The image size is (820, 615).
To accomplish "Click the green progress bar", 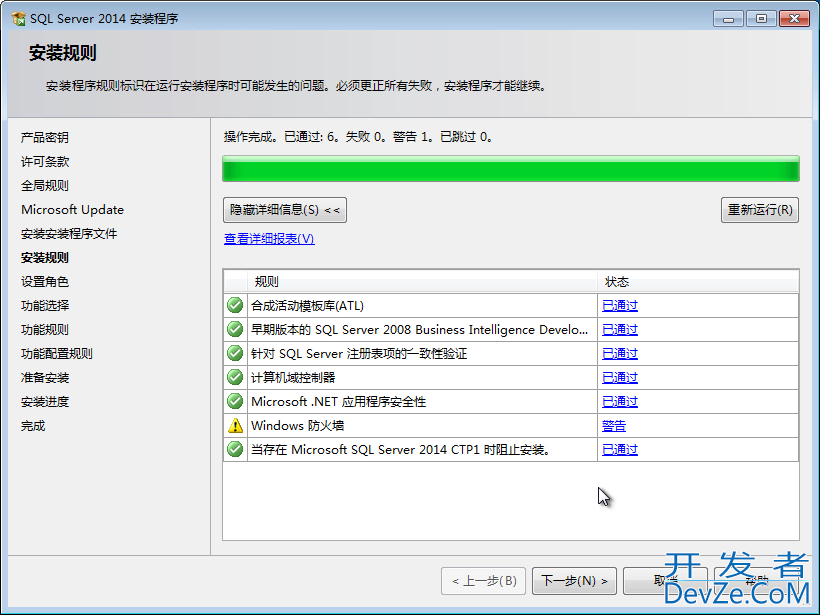I will coord(511,169).
